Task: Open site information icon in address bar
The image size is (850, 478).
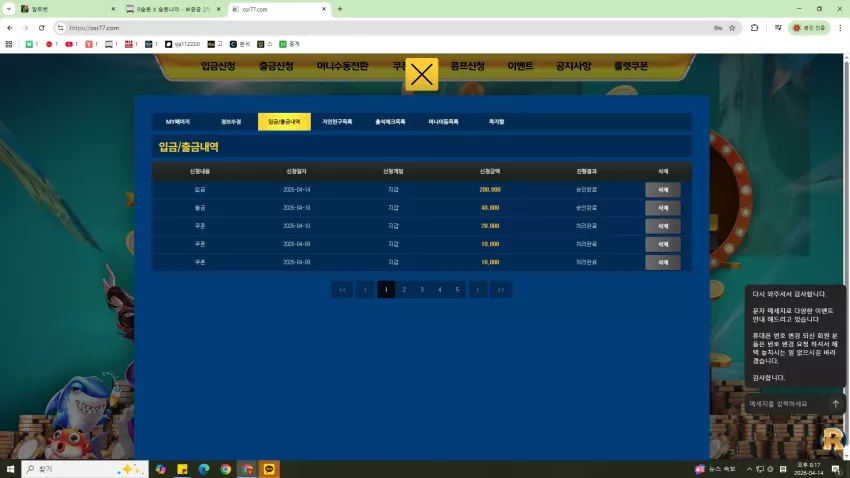Action: pyautogui.click(x=61, y=28)
